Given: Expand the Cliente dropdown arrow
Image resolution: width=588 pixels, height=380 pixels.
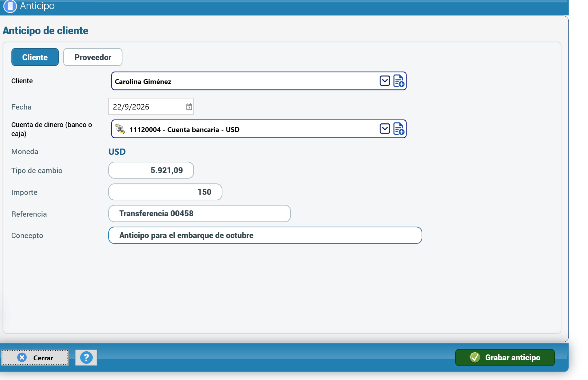Looking at the screenshot, I should coord(385,81).
